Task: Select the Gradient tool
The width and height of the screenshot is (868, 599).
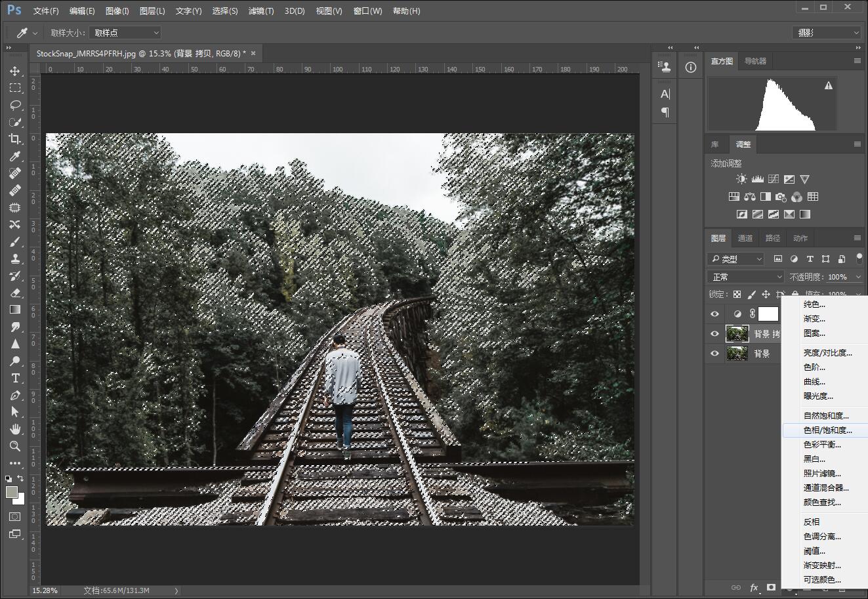Action: click(x=14, y=310)
